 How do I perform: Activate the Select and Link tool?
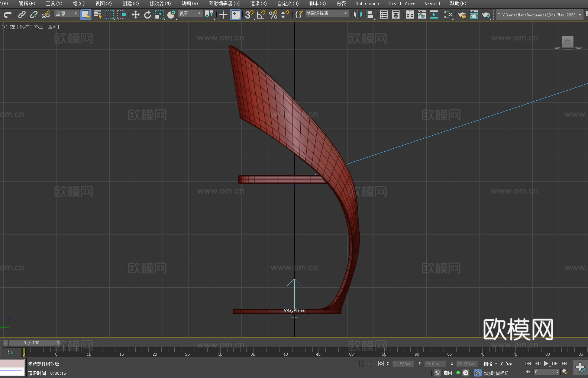click(x=22, y=14)
